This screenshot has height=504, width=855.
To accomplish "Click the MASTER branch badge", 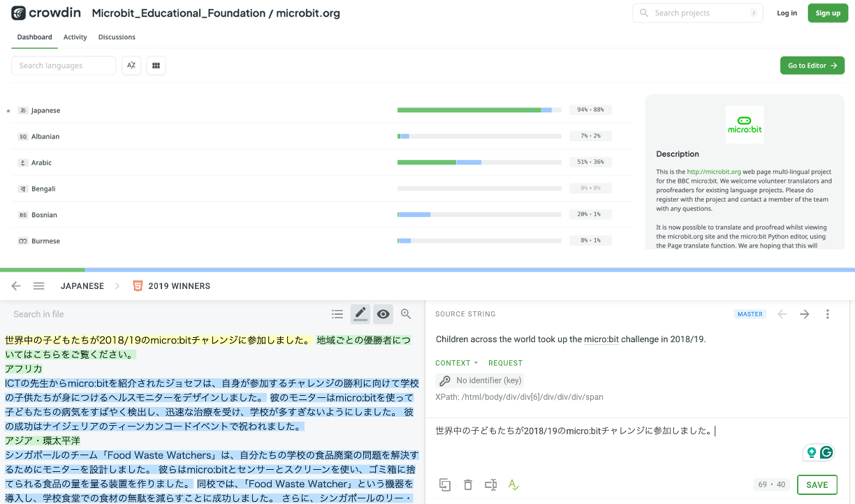I will pyautogui.click(x=750, y=314).
